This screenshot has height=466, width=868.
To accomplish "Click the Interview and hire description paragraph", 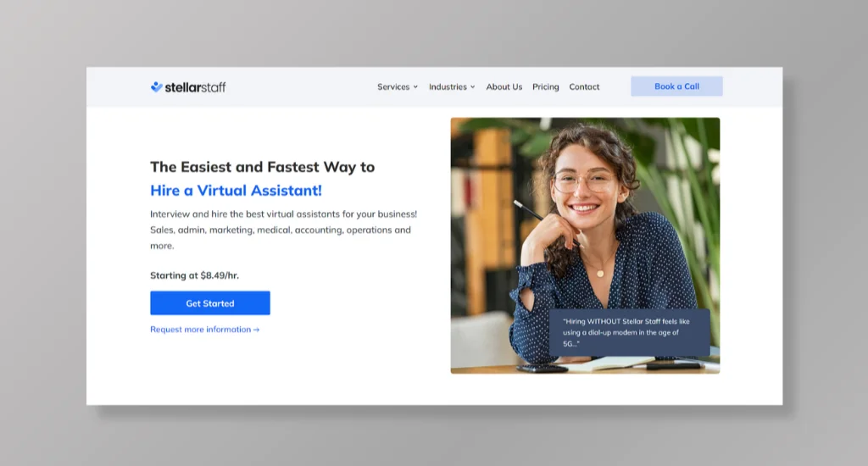I will coord(283,230).
